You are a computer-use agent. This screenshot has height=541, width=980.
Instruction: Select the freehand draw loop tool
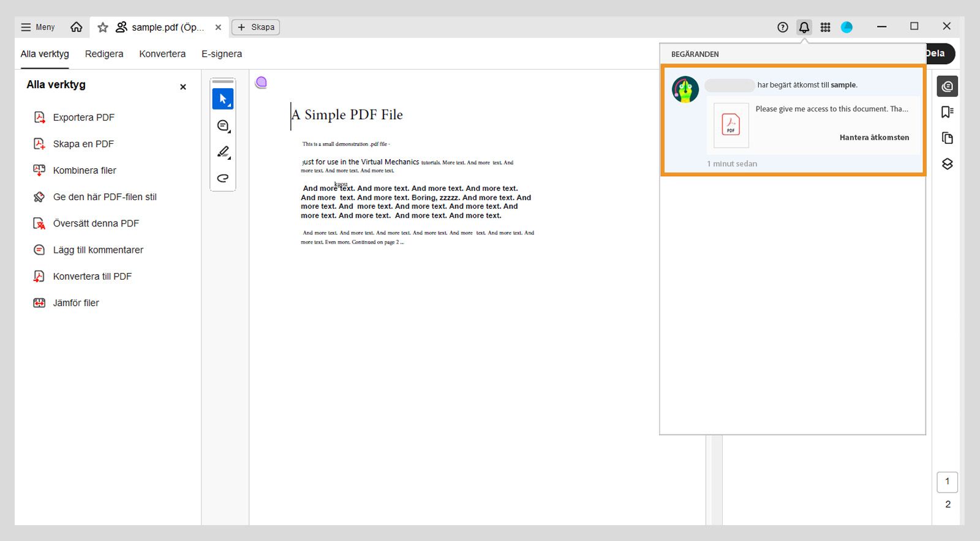pos(223,178)
